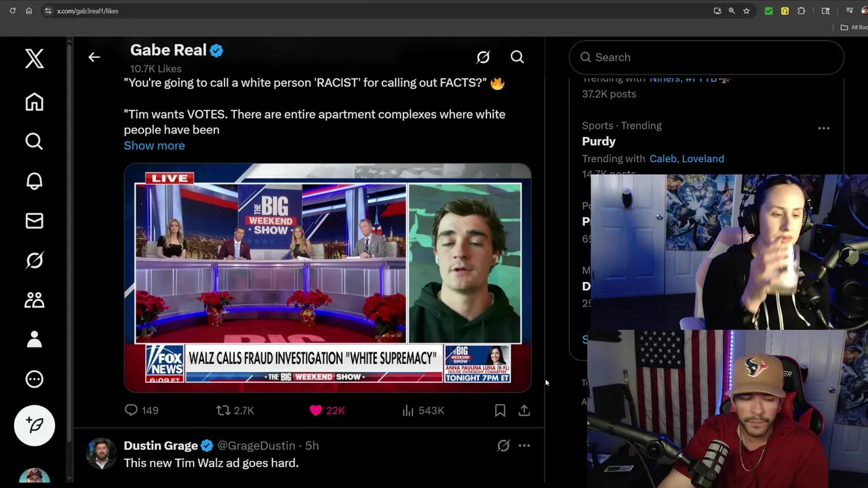
Task: Unlike the post with 22K likes
Action: (327, 410)
